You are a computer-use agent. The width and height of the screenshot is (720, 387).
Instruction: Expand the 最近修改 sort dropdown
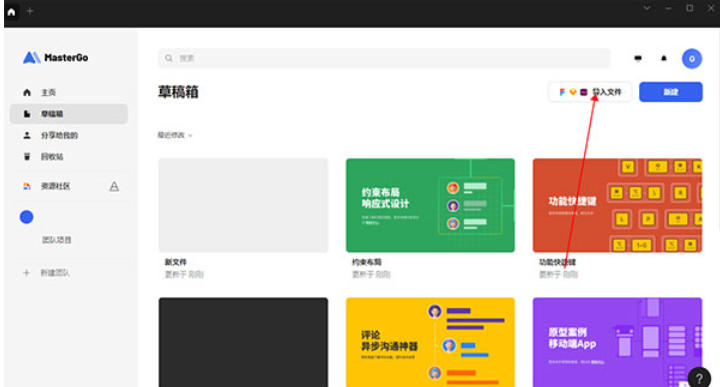click(x=175, y=135)
